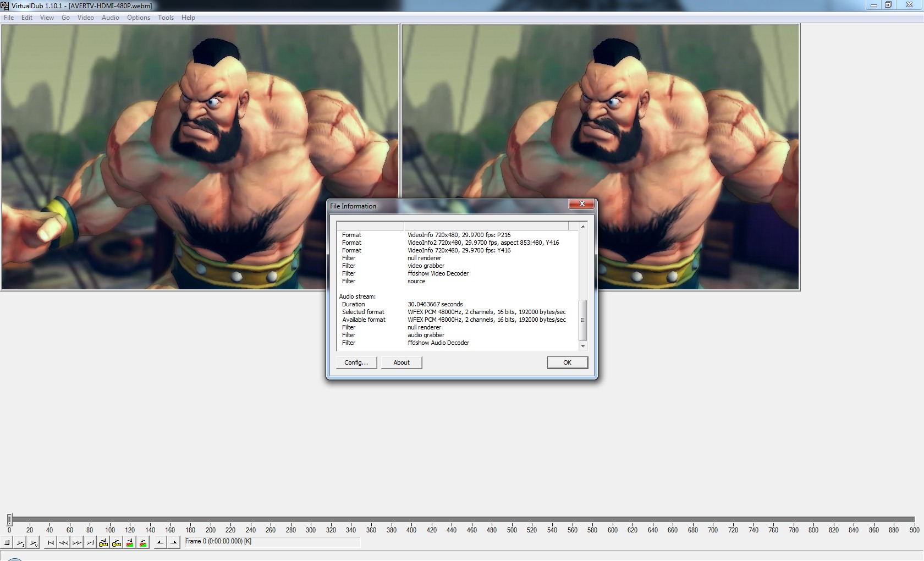Select the 'audio grabber' filter row

458,335
